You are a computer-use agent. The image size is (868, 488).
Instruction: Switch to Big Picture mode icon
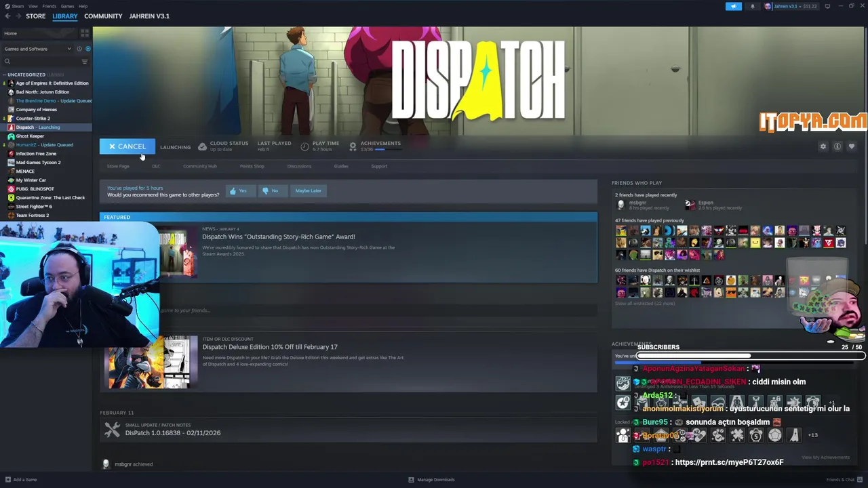(x=827, y=6)
